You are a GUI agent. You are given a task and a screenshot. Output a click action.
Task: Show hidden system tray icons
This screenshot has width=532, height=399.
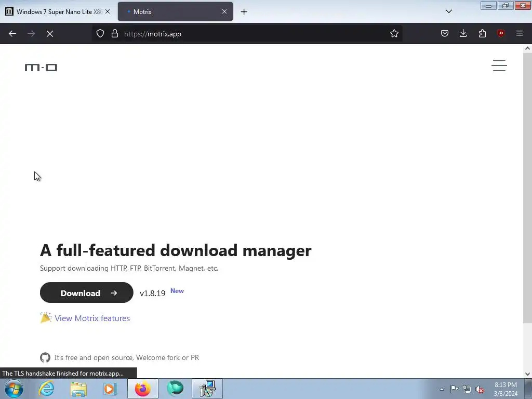click(x=442, y=389)
